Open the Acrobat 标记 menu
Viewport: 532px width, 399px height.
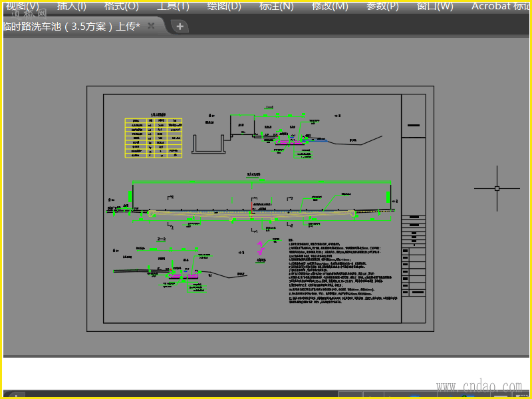pyautogui.click(x=501, y=6)
